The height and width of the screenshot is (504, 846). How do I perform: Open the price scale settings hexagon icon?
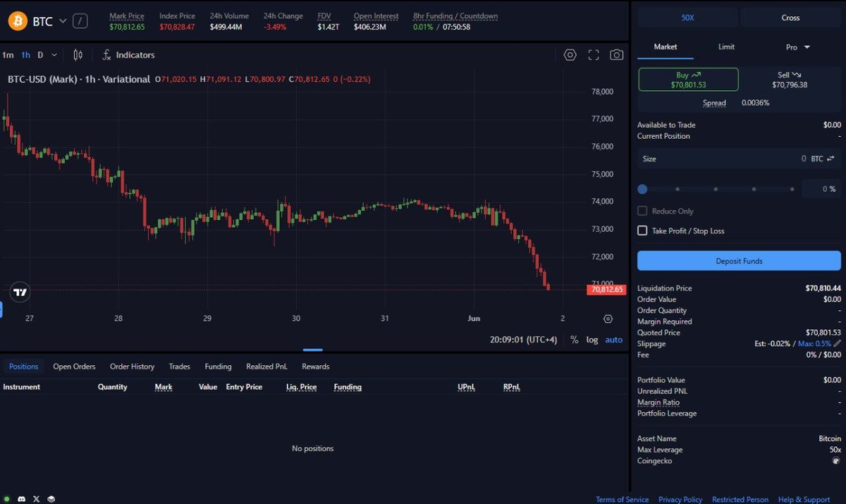pyautogui.click(x=608, y=319)
